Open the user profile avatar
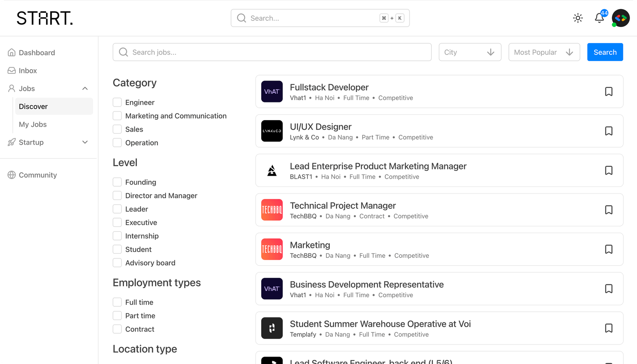 pyautogui.click(x=620, y=18)
